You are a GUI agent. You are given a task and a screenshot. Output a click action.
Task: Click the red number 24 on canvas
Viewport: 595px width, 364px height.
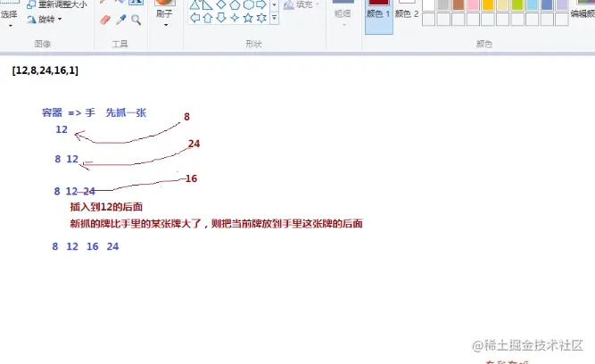[194, 144]
